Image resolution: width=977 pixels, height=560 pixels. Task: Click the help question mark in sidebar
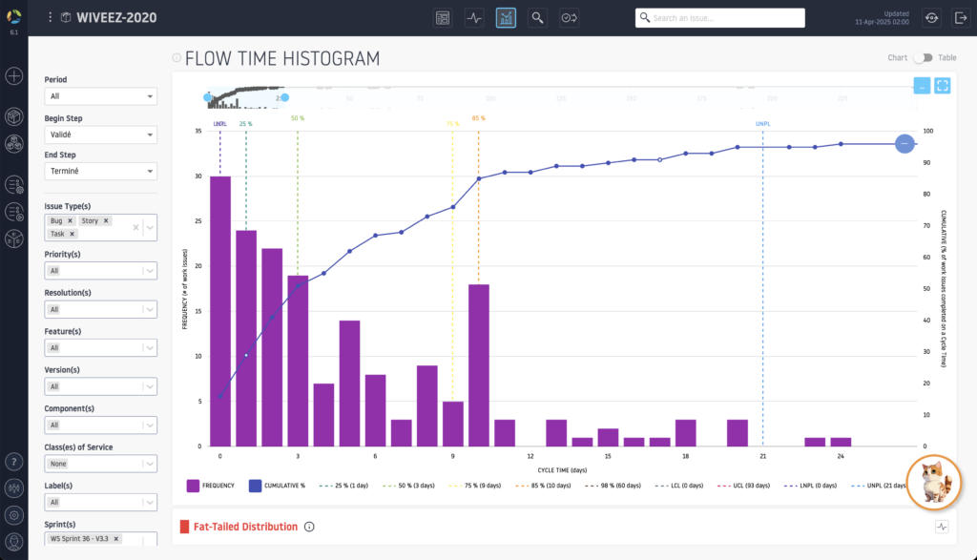(x=14, y=461)
